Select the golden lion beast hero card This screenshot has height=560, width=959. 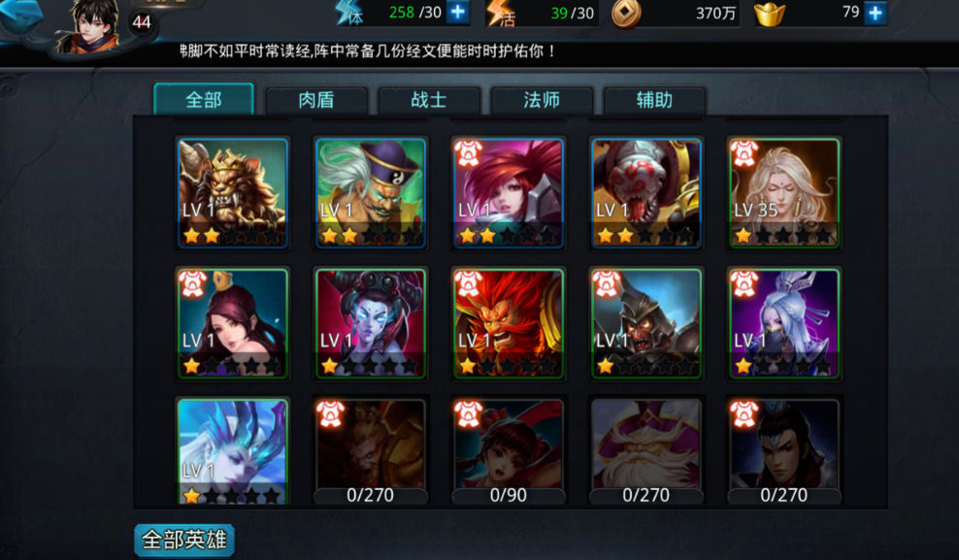(x=232, y=193)
